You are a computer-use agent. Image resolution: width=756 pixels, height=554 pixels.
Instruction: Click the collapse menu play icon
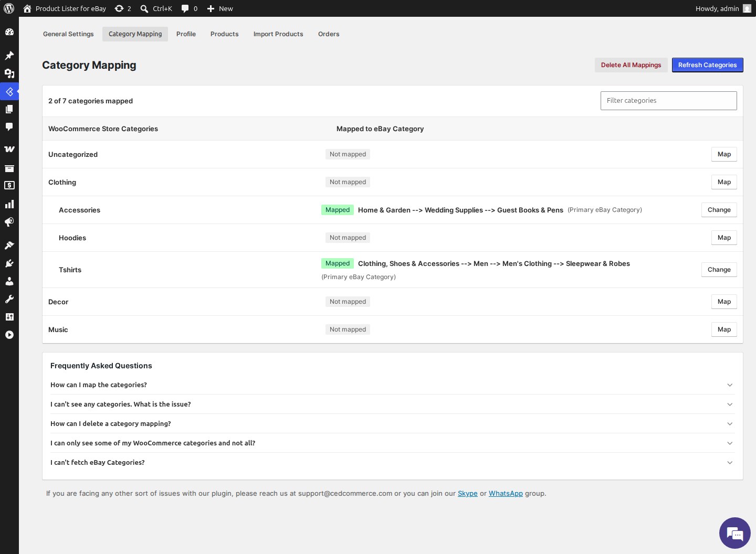[x=9, y=335]
